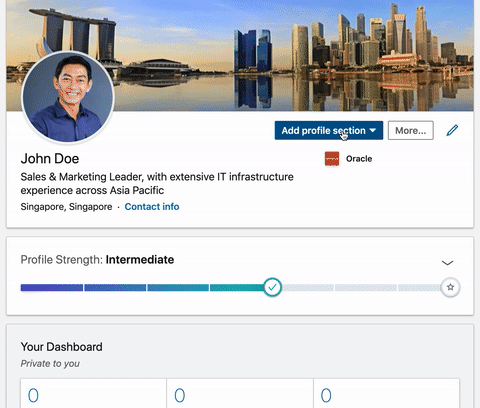This screenshot has width=480, height=408.
Task: Click the Intermediate strength label
Action: click(x=140, y=260)
